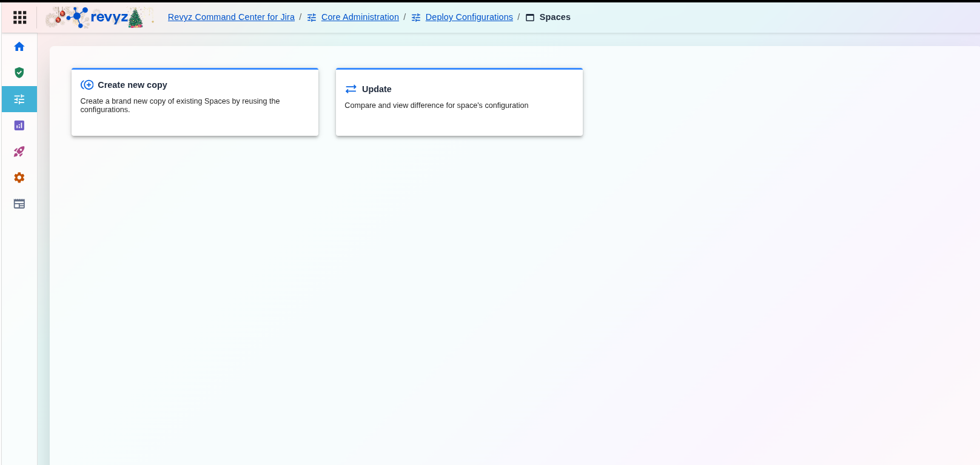Select the Create new copy card title
The height and width of the screenshot is (465, 980).
(132, 85)
